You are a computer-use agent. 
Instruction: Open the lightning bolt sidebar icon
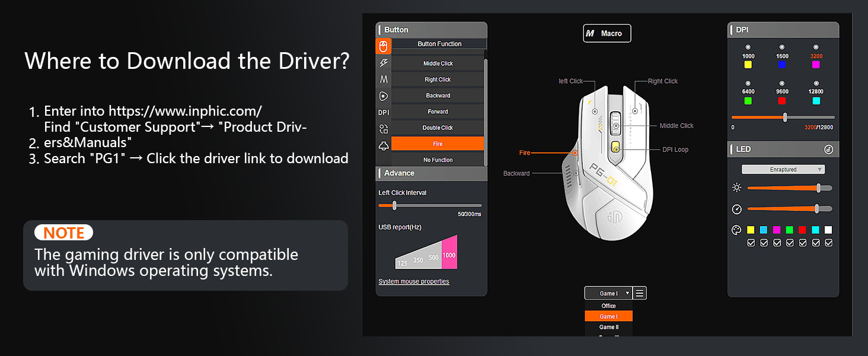383,63
